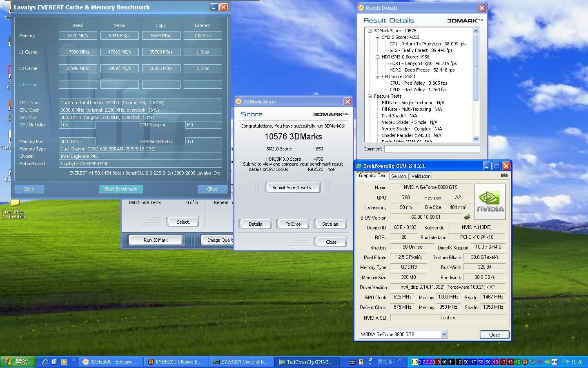Click the red 58 temperature tray icon

coord(540,362)
